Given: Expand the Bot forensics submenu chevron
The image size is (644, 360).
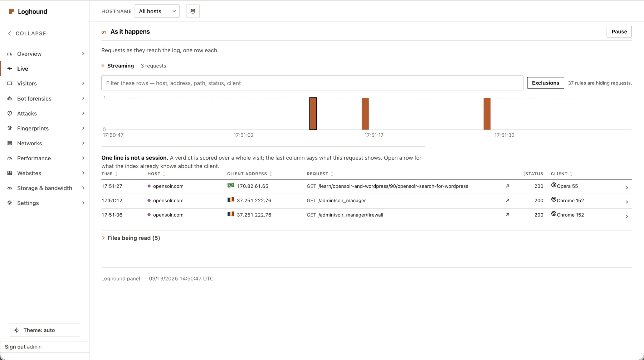Looking at the screenshot, I should (x=83, y=98).
